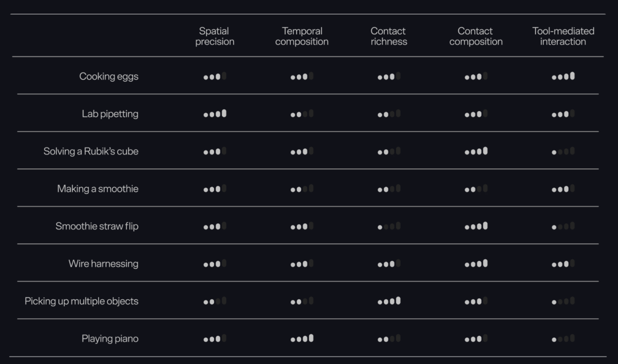
Task: Click the Solving a Rubik's cube label
Action: click(90, 152)
